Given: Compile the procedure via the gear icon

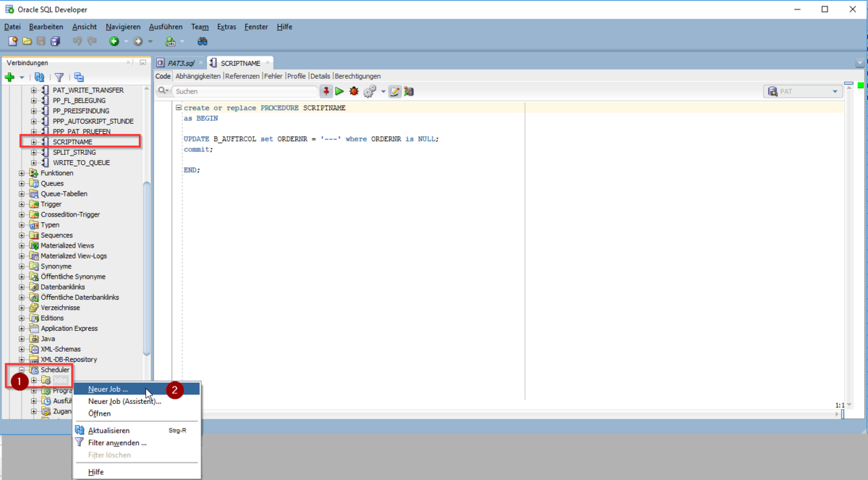Looking at the screenshot, I should point(369,90).
